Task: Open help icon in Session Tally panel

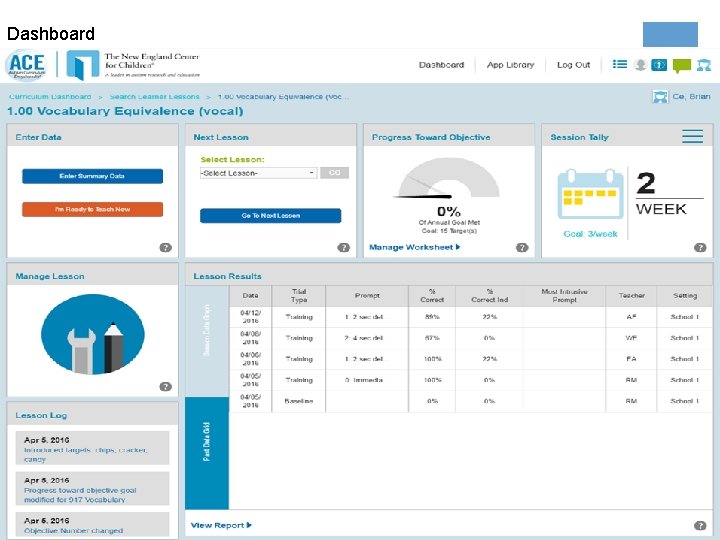Action: coord(700,248)
